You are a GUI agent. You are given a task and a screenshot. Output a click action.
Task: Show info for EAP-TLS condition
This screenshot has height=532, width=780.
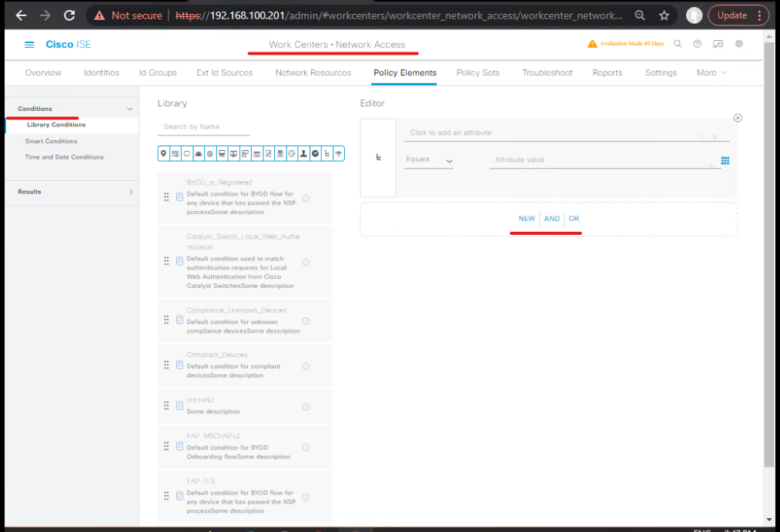[306, 497]
